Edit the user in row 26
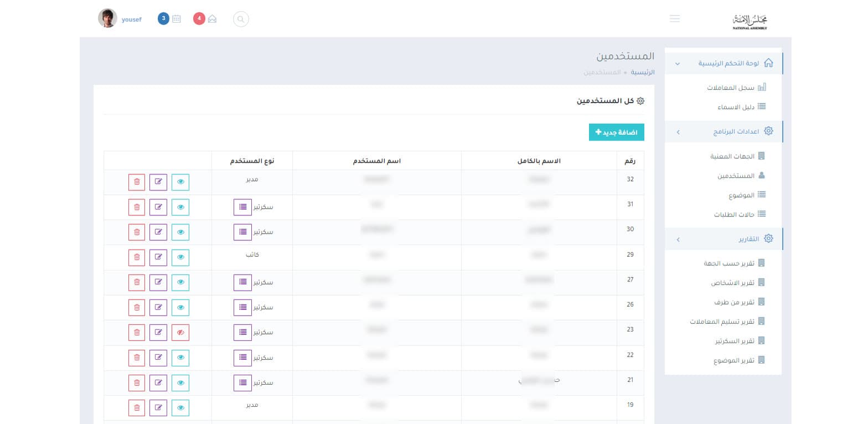Image resolution: width=868 pixels, height=424 pixels. [159, 307]
